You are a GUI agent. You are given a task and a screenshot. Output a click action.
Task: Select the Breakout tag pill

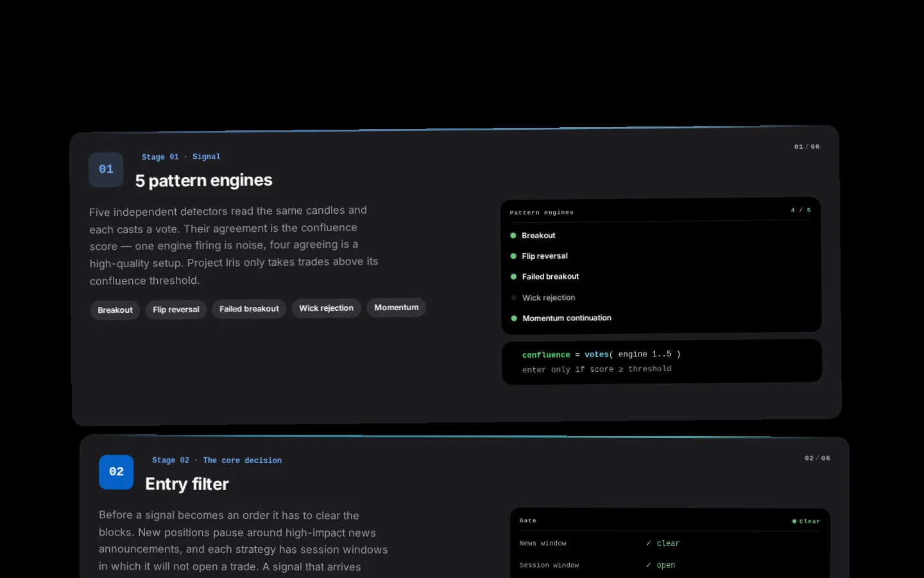coord(115,310)
